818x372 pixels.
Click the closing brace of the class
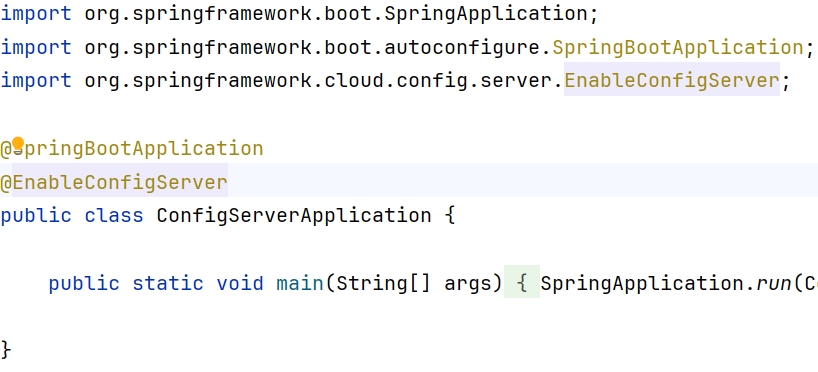pyautogui.click(x=6, y=350)
